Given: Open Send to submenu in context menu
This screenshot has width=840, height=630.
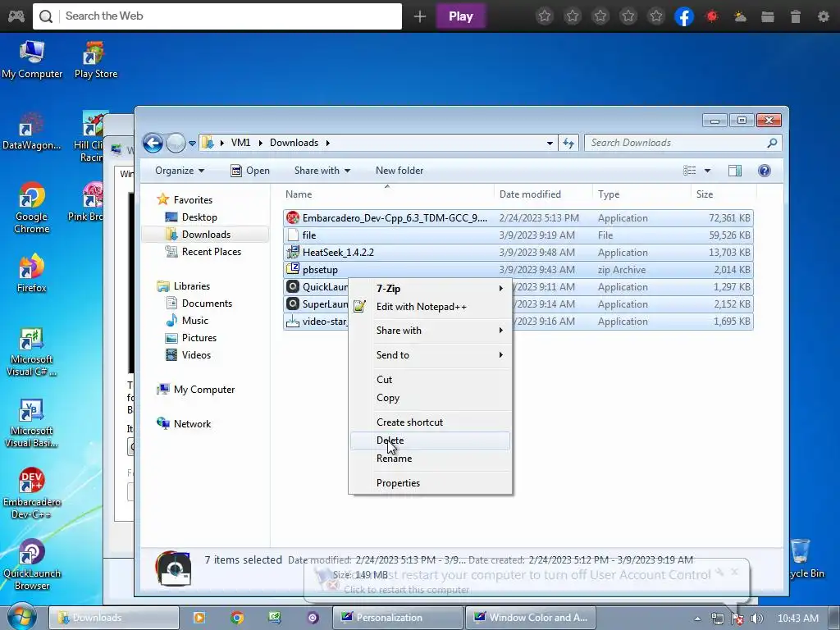Looking at the screenshot, I should click(430, 354).
